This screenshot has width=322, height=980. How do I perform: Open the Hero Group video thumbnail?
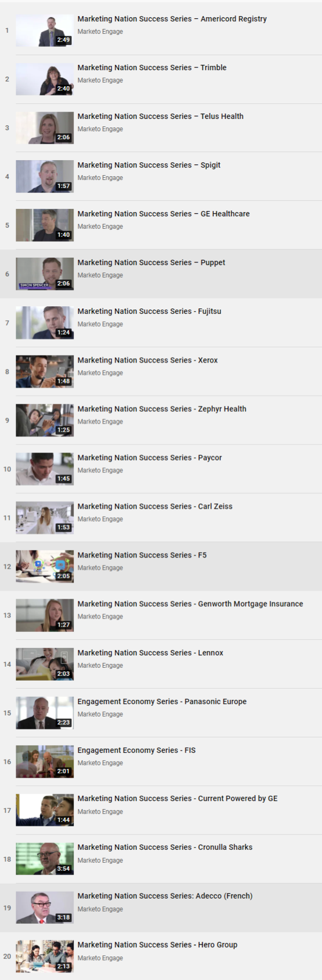[x=44, y=956]
